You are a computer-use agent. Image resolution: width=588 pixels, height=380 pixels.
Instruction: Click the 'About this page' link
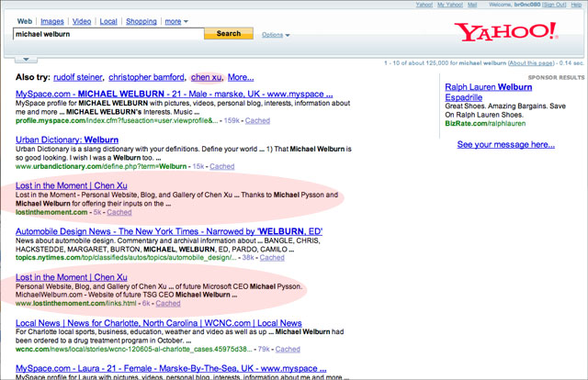pyautogui.click(x=531, y=63)
